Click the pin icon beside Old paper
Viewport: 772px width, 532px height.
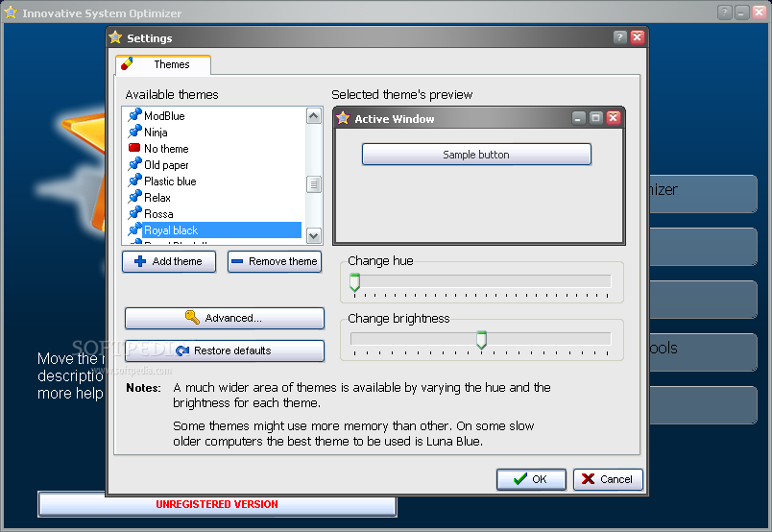click(134, 164)
